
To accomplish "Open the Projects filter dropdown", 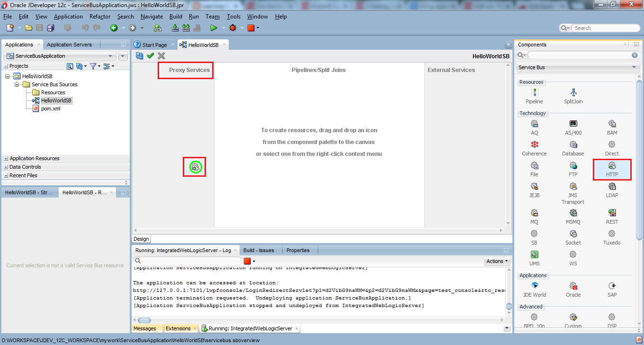I will coord(94,66).
